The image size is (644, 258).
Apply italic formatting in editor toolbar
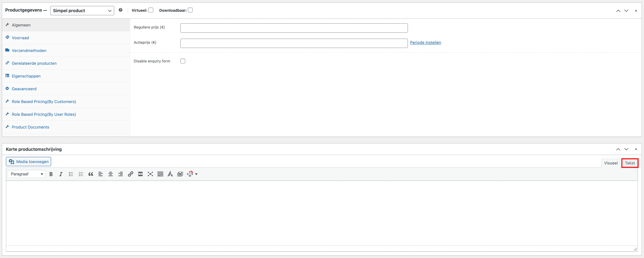coord(61,174)
